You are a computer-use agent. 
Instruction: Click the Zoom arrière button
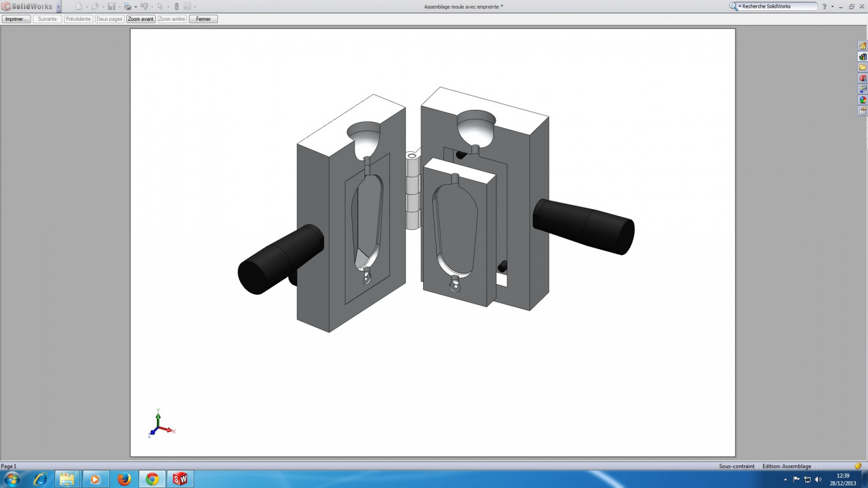click(172, 19)
